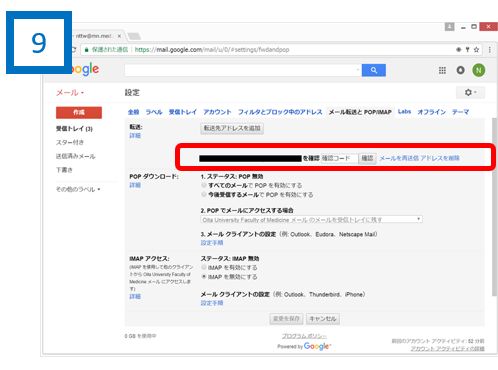The image size is (498, 370).
Task: Click the Gmail search field
Action: pos(243,70)
